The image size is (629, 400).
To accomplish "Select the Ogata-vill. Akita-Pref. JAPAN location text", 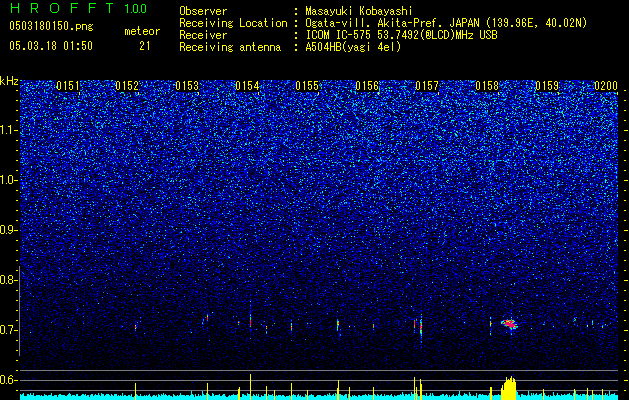I will coord(446,23).
